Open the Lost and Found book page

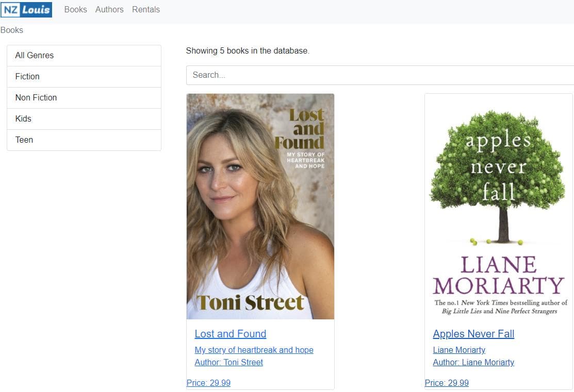[x=230, y=334]
